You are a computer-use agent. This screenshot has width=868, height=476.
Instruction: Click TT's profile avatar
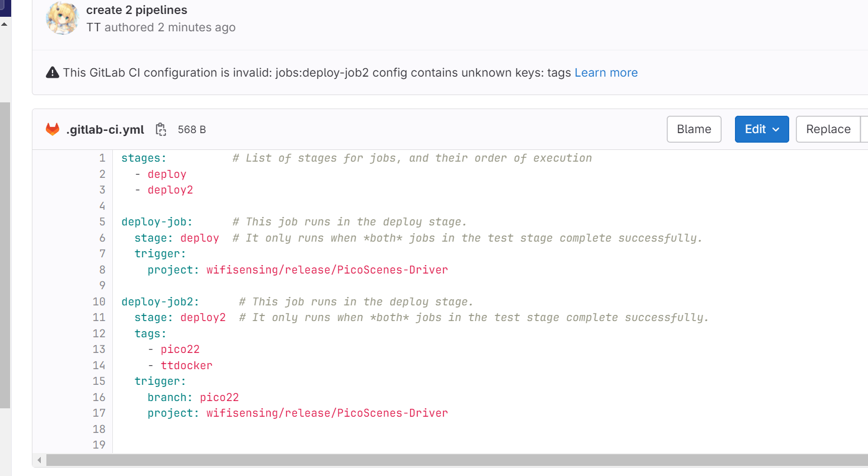pyautogui.click(x=62, y=18)
